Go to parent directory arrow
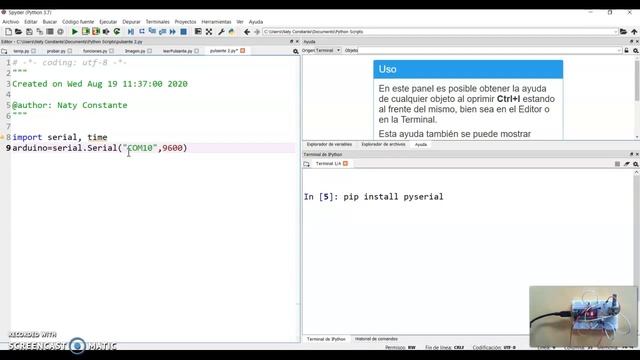The height and width of the screenshot is (360, 640). 634,31
